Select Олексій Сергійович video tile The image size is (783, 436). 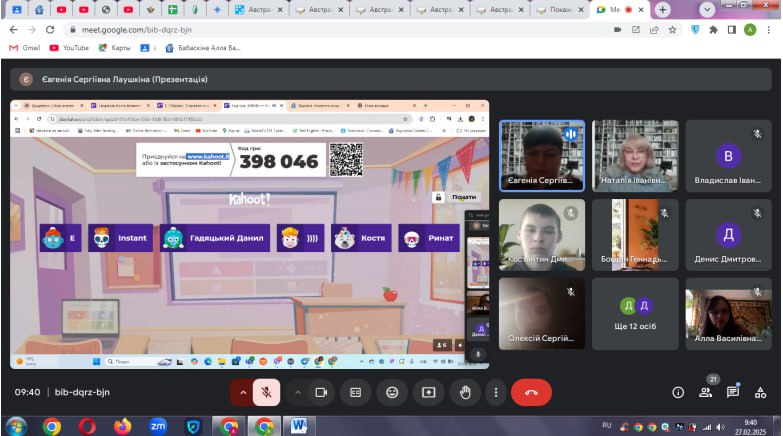(x=542, y=314)
